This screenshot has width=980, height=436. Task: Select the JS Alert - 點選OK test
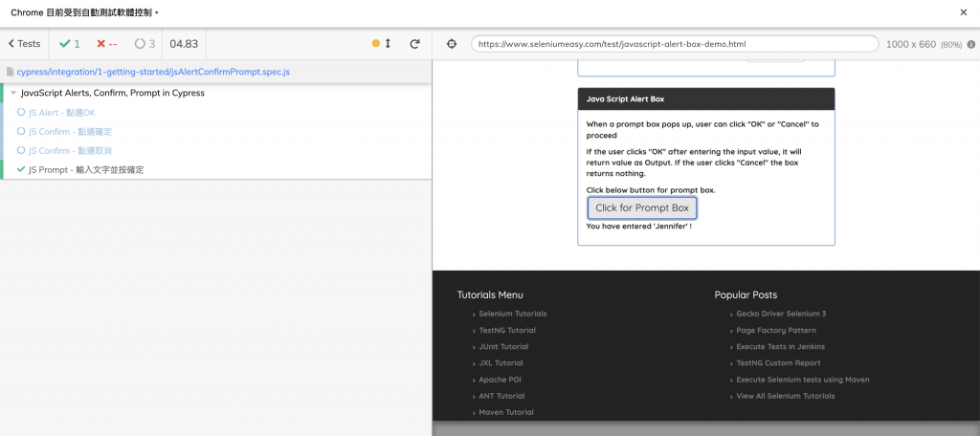tap(61, 112)
